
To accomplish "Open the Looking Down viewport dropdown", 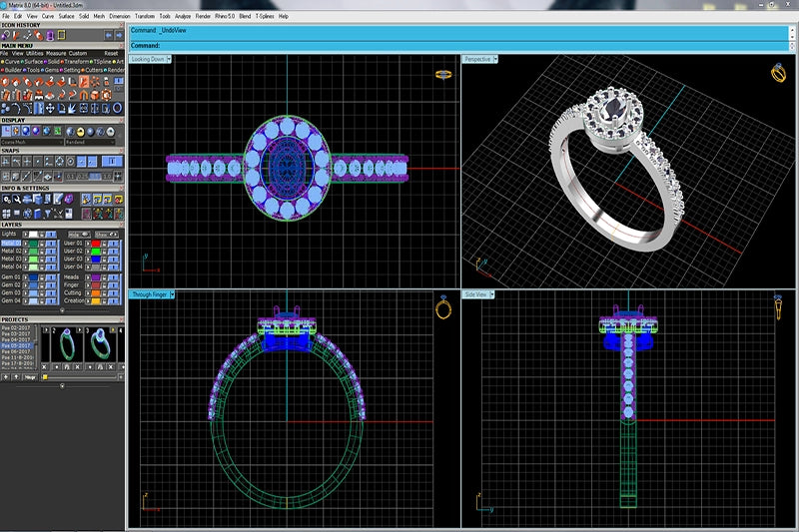I will (170, 60).
